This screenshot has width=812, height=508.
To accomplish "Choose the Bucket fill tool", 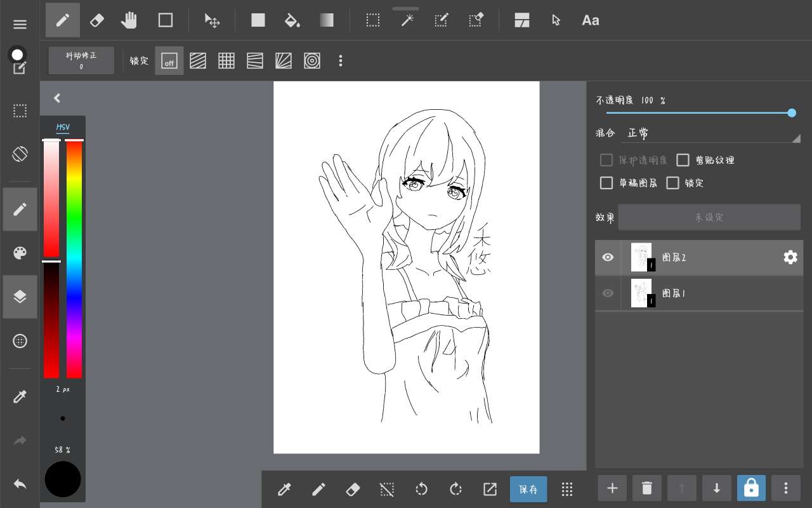I will tap(292, 20).
